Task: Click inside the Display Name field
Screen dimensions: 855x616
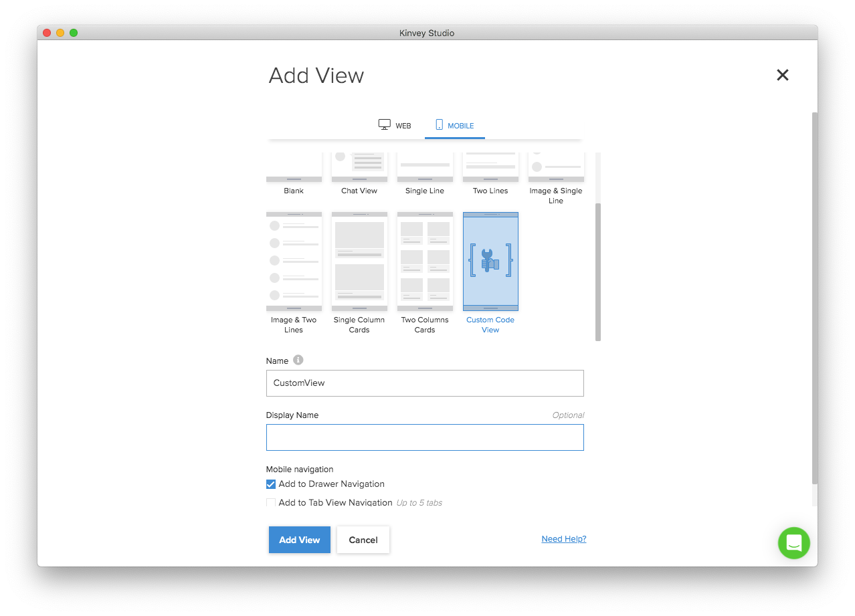Action: click(x=425, y=437)
